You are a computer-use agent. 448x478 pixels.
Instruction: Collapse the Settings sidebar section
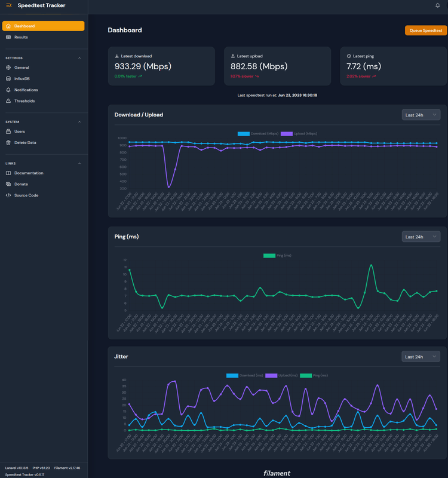(x=79, y=58)
